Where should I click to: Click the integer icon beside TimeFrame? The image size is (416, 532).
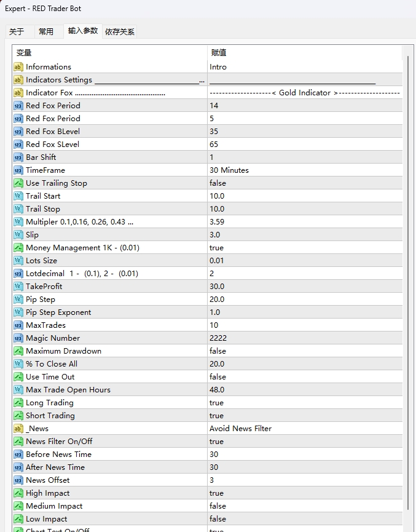click(18, 170)
